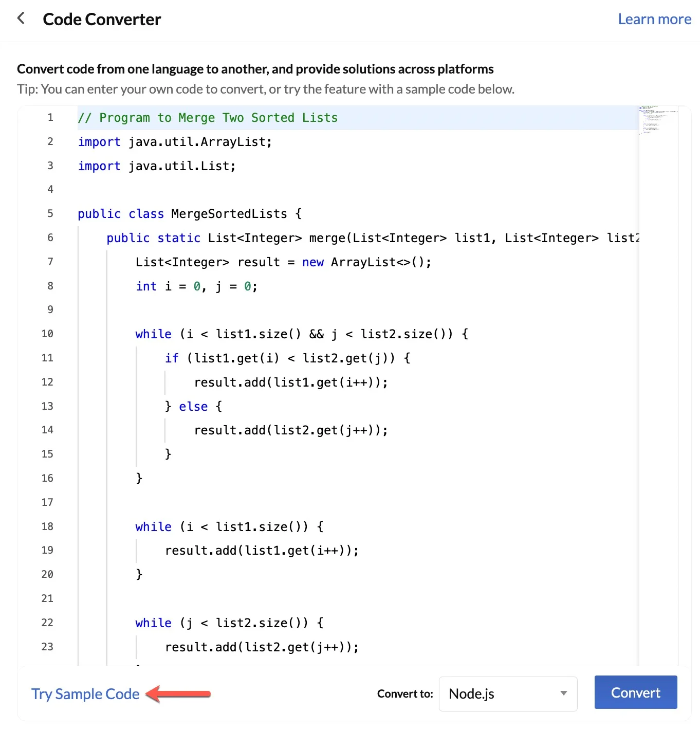Click 'result.add(list2.get(j++));' on line 23
The height and width of the screenshot is (730, 700).
coord(262,647)
